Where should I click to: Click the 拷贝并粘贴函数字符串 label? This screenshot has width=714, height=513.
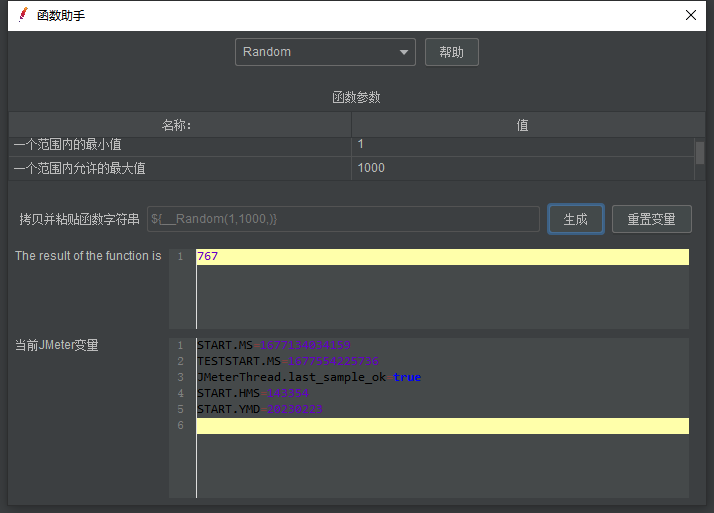coord(79,219)
